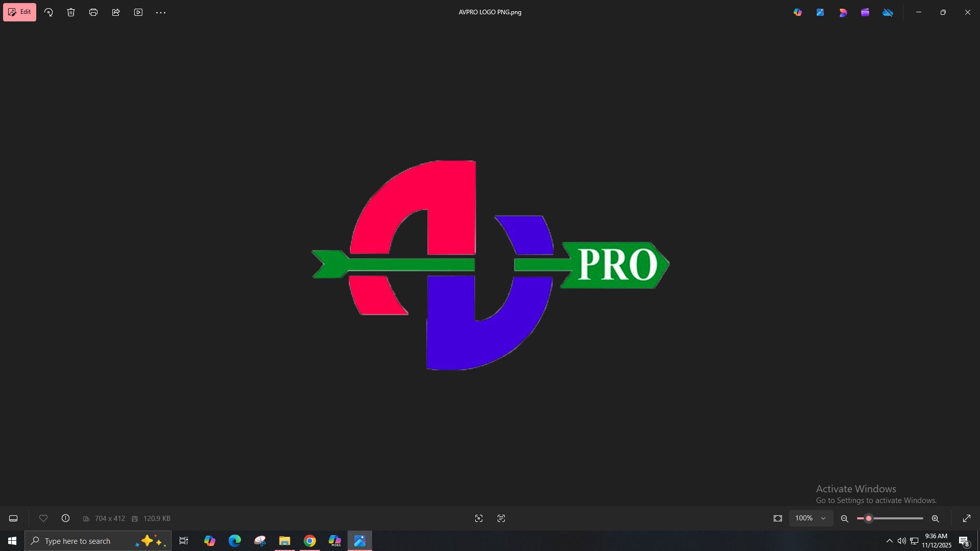This screenshot has width=980, height=551.
Task: Open the Snipping Tool on taskbar
Action: (260, 541)
